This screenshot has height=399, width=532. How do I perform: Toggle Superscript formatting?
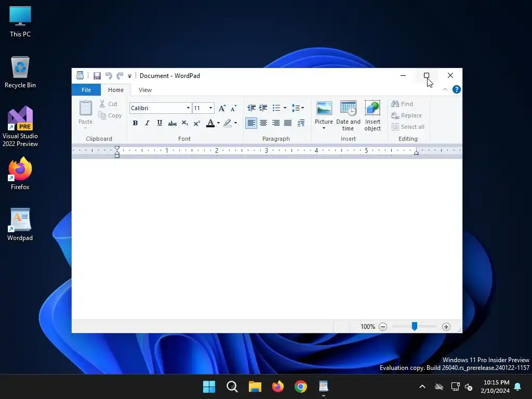click(197, 123)
